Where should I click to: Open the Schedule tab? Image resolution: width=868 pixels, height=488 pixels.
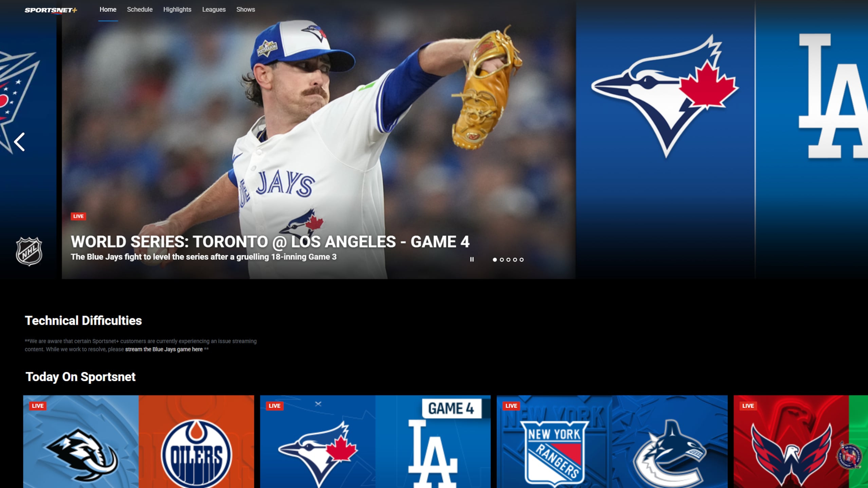140,10
